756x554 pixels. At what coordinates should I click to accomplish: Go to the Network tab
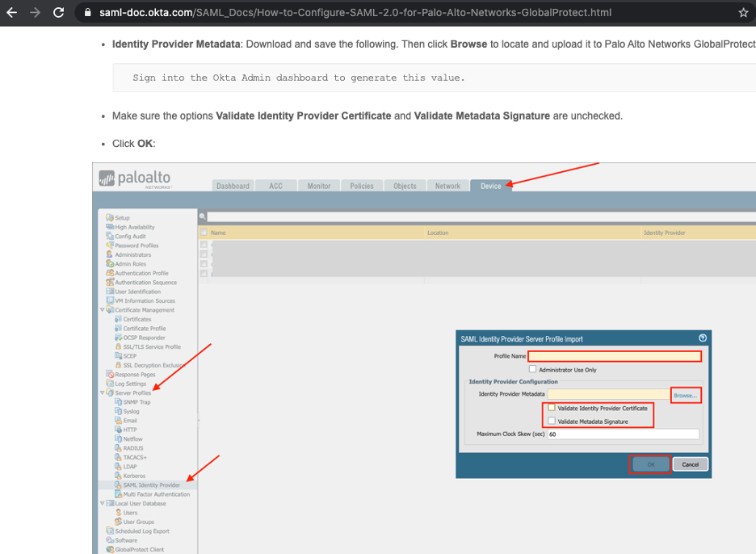point(447,186)
